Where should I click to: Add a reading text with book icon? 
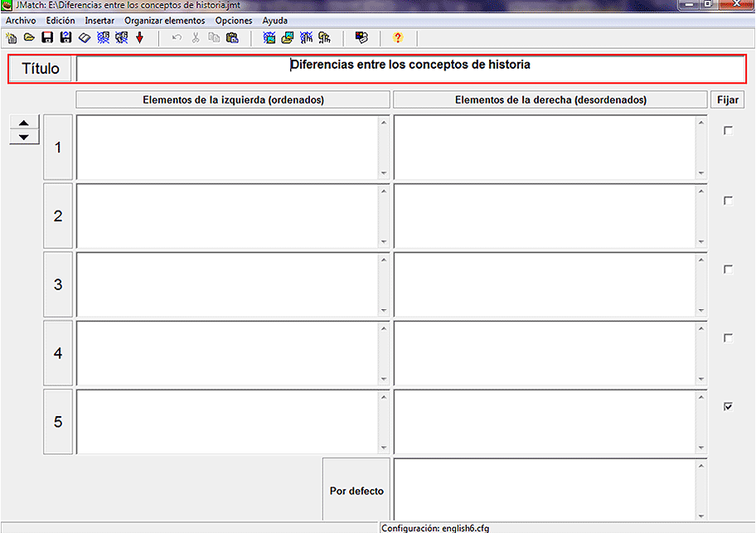[x=85, y=37]
